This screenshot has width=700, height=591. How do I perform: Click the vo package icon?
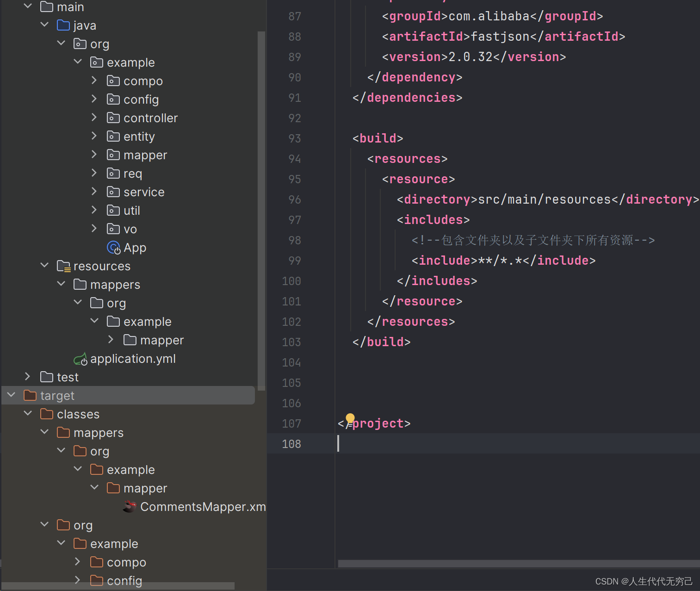113,229
